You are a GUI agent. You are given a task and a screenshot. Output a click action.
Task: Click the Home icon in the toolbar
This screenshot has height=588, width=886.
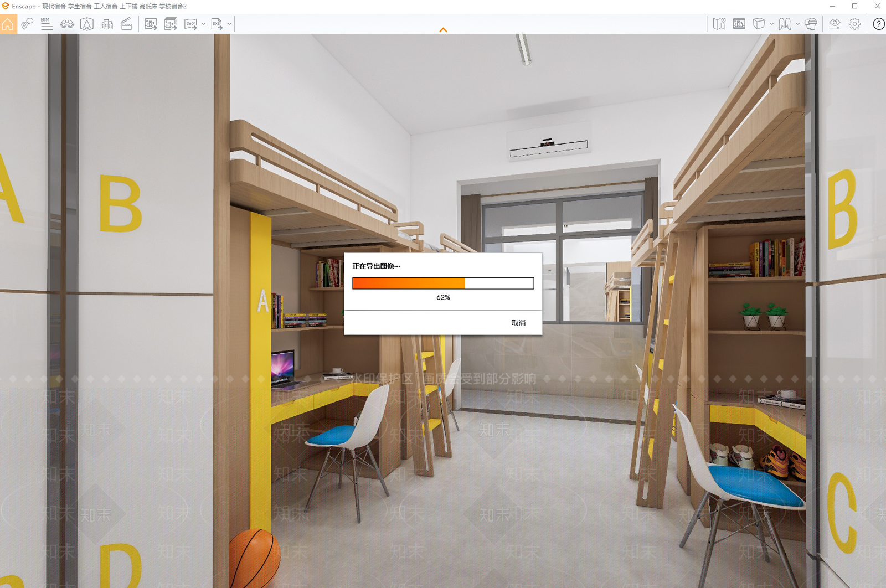pyautogui.click(x=8, y=24)
